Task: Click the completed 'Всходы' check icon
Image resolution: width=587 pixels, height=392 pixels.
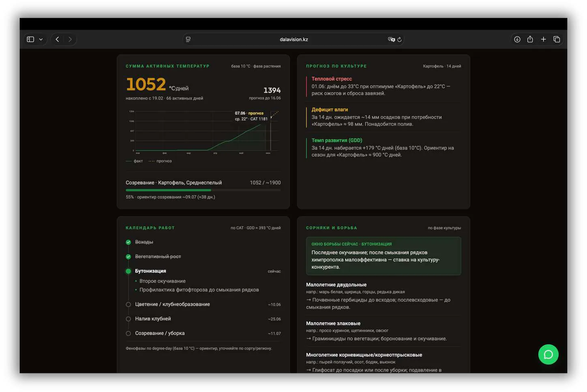Action: point(128,242)
